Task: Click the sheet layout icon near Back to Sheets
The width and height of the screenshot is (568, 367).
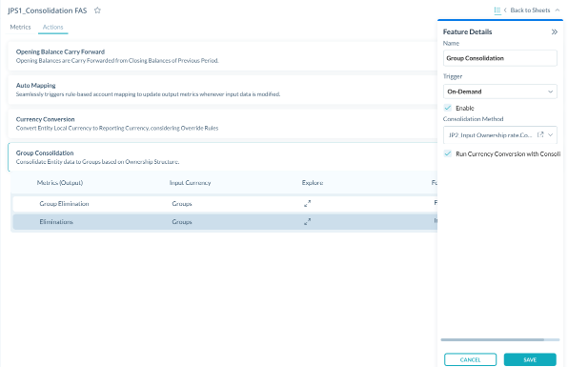Action: [x=497, y=10]
